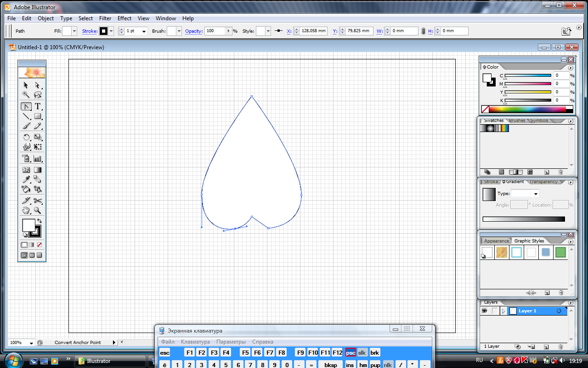This screenshot has width=588, height=368.
Task: Activate the Scale tool
Action: (38, 137)
